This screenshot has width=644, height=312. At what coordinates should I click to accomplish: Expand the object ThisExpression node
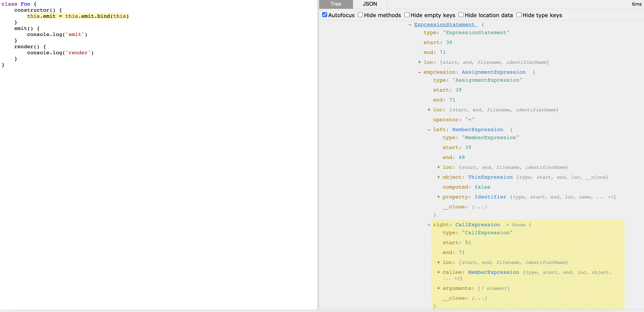click(x=438, y=177)
